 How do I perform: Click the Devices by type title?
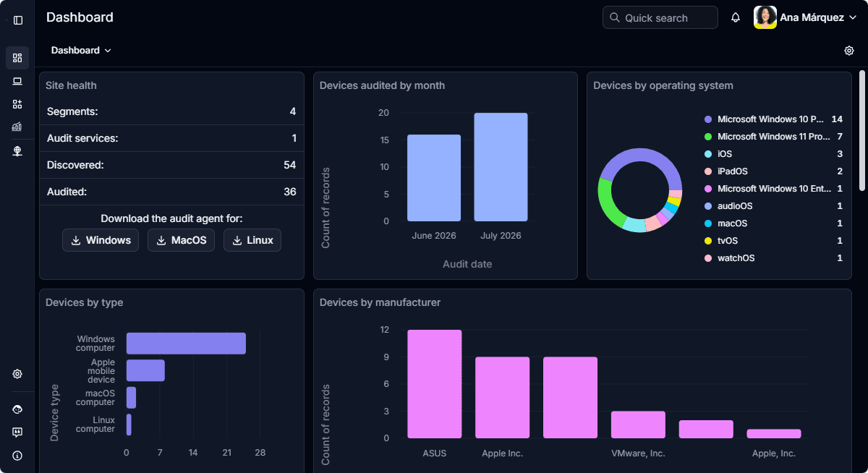click(x=84, y=302)
